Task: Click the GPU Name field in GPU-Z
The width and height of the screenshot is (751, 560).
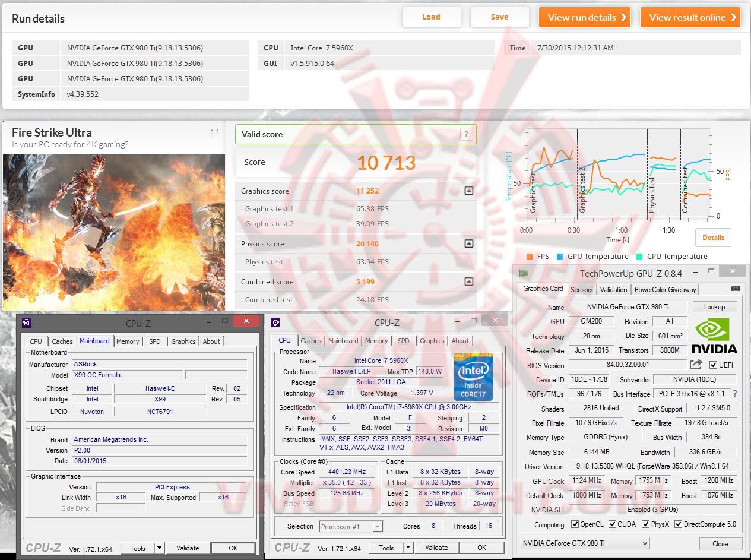Action: [x=628, y=307]
